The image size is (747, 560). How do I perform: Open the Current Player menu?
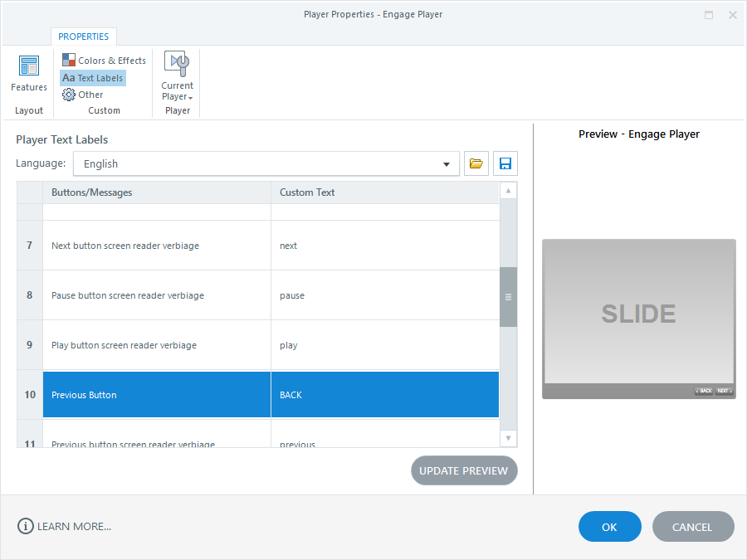click(178, 76)
